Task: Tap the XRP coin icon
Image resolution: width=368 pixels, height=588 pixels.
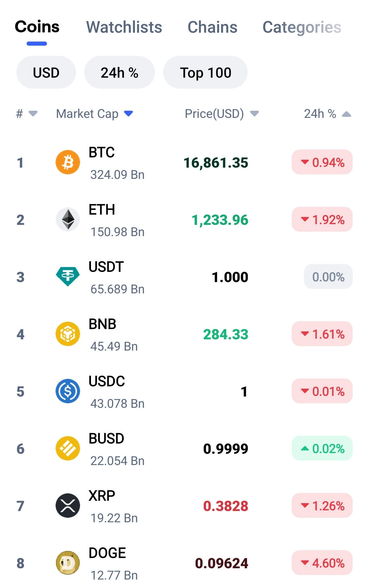Action: point(68,506)
